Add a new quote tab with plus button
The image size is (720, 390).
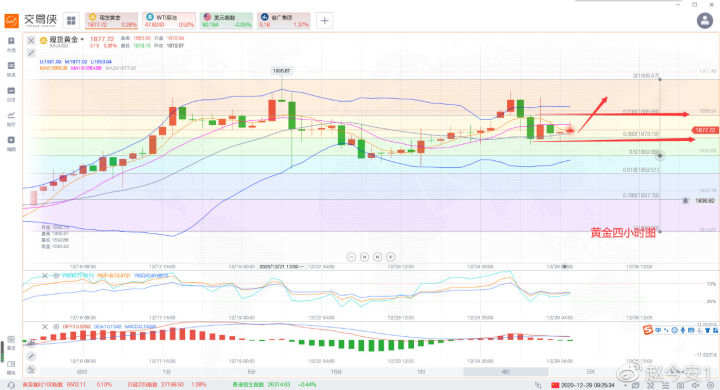(x=324, y=21)
